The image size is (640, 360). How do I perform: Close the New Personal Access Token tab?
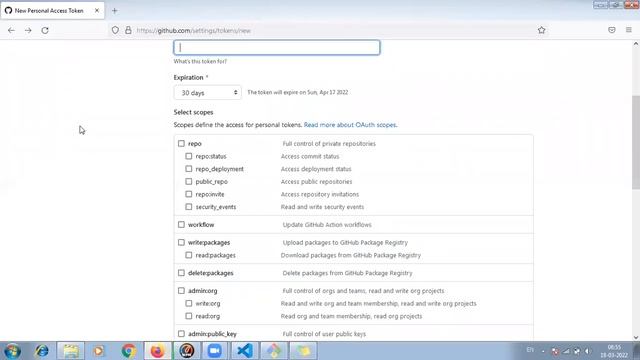97,11
